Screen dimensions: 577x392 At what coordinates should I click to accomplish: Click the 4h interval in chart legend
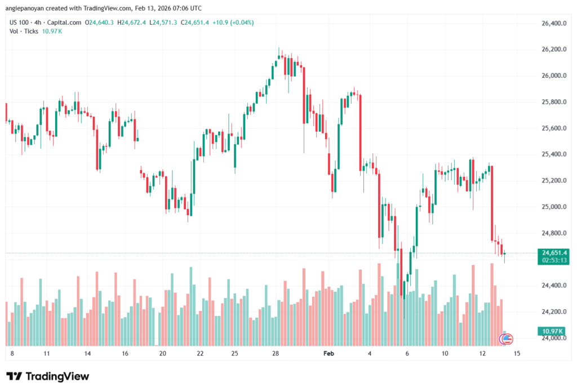38,23
